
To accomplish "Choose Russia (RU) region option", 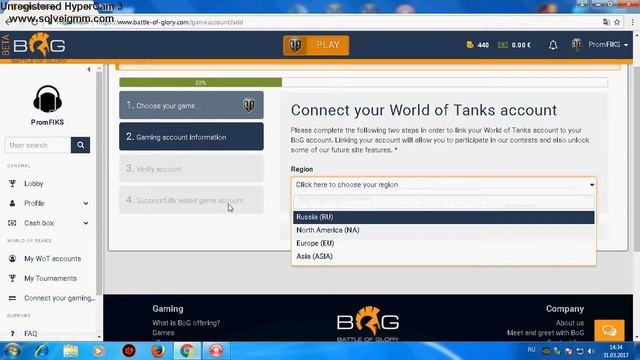I will tap(444, 217).
